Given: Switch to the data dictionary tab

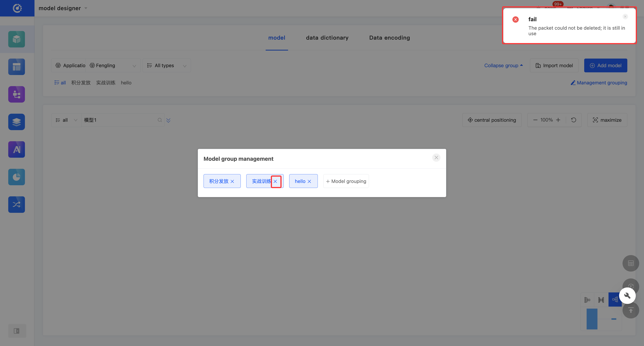Looking at the screenshot, I should click(327, 38).
